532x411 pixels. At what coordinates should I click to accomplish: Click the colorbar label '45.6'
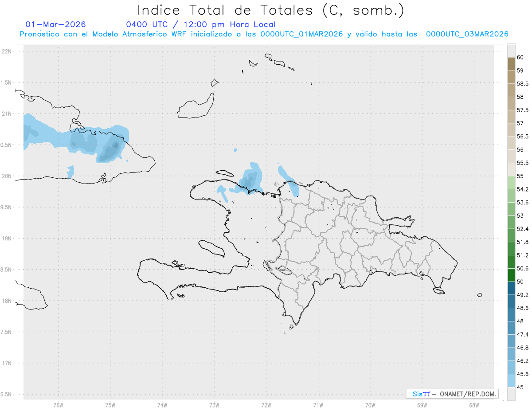tap(523, 374)
